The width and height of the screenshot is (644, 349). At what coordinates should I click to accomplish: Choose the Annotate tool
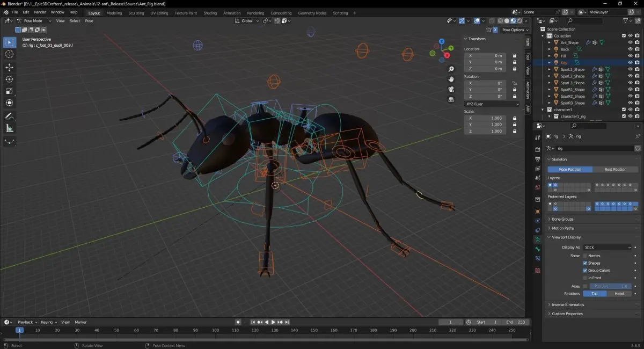click(9, 117)
